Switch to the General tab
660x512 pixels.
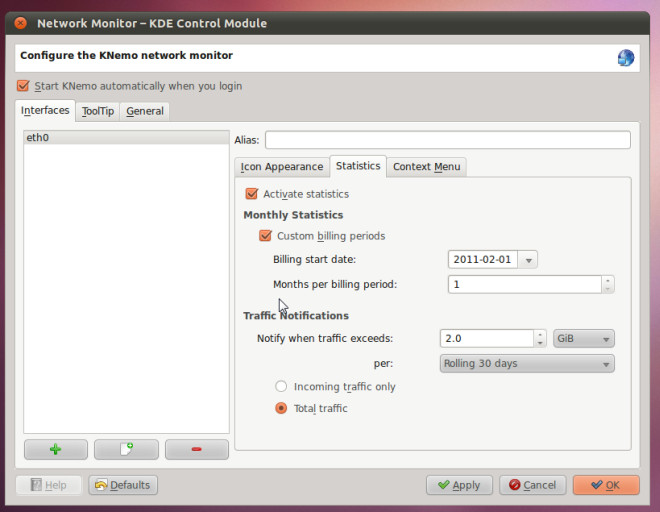(x=145, y=111)
